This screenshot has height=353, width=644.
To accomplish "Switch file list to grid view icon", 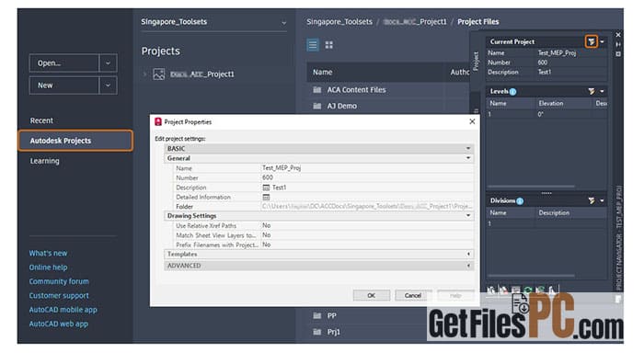I will (x=329, y=45).
